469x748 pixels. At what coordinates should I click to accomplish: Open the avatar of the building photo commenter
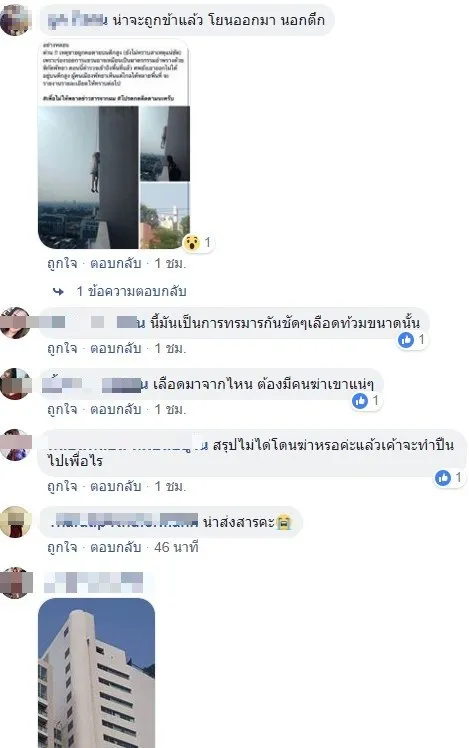[x=16, y=582]
